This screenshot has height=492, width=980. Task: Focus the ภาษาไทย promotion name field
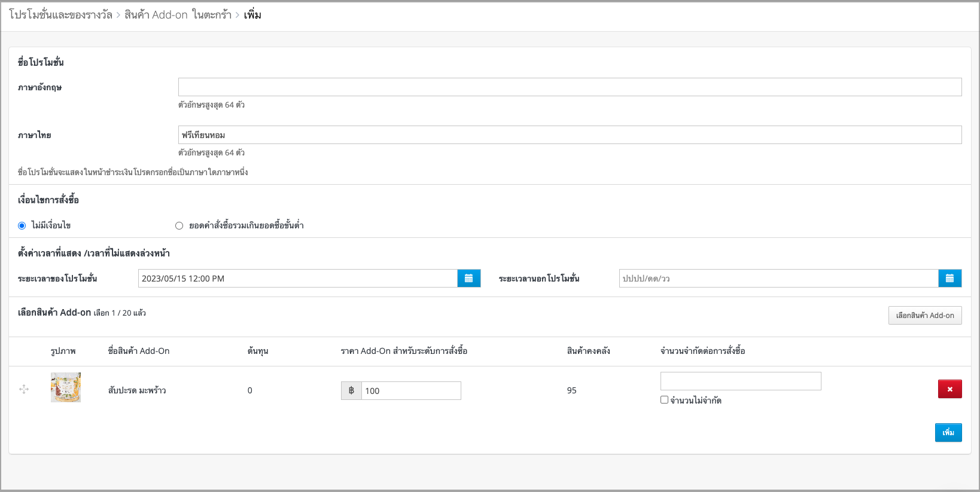570,135
